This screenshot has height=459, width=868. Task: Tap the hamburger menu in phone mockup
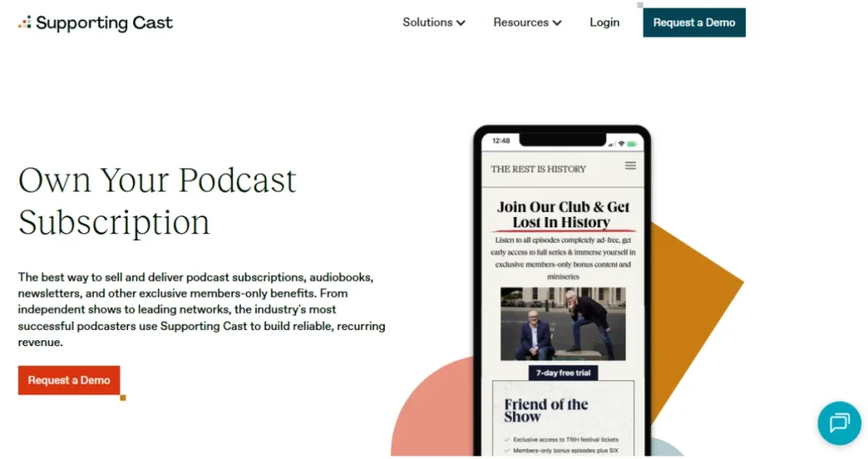coord(630,165)
